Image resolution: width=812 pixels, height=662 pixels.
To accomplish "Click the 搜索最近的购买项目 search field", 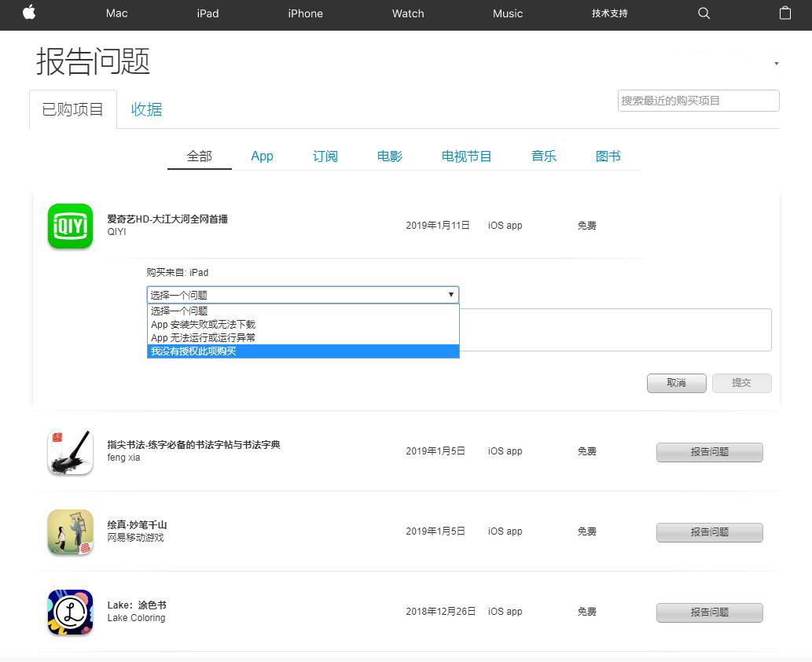I will click(698, 101).
